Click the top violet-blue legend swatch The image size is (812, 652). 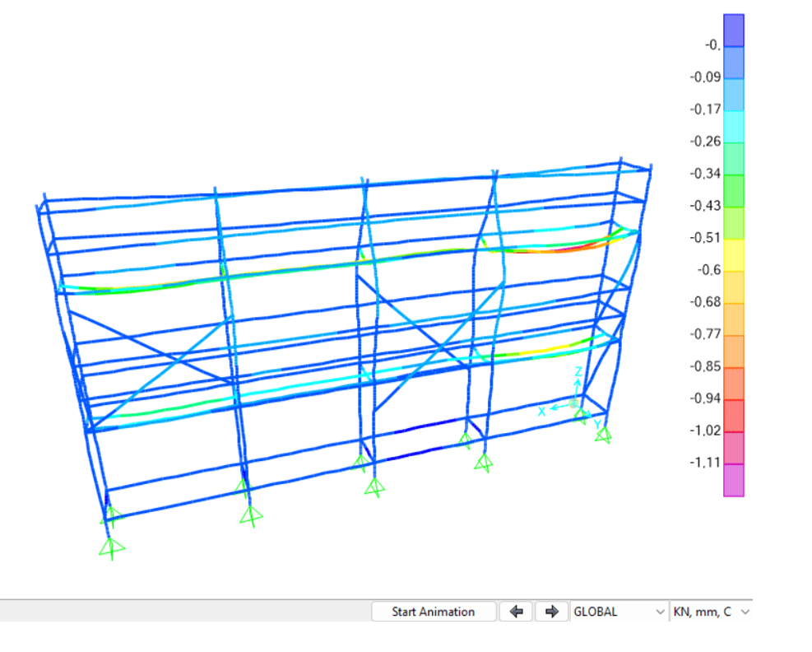[733, 30]
